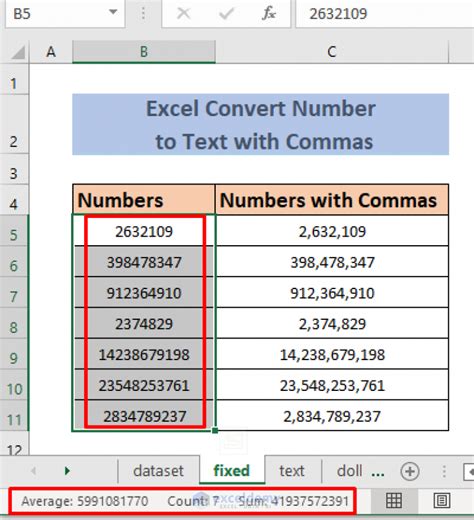This screenshot has height=520, width=474.
Task: Click the Count value in status bar
Action: 193,501
